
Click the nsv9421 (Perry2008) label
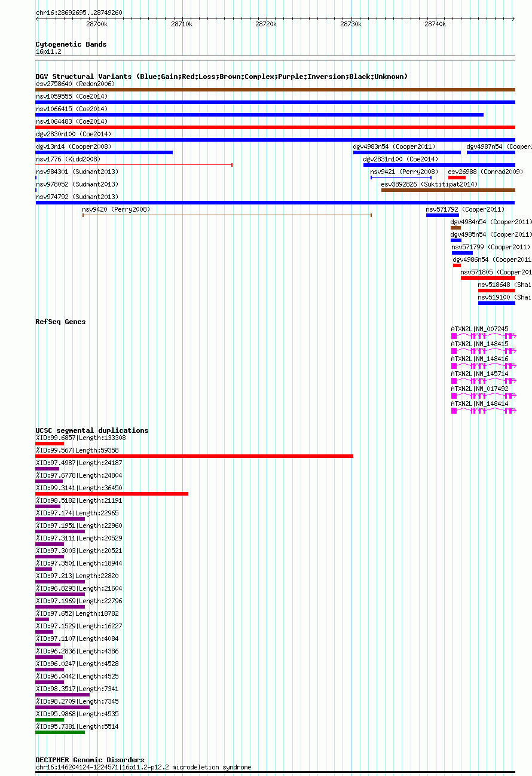(404, 172)
